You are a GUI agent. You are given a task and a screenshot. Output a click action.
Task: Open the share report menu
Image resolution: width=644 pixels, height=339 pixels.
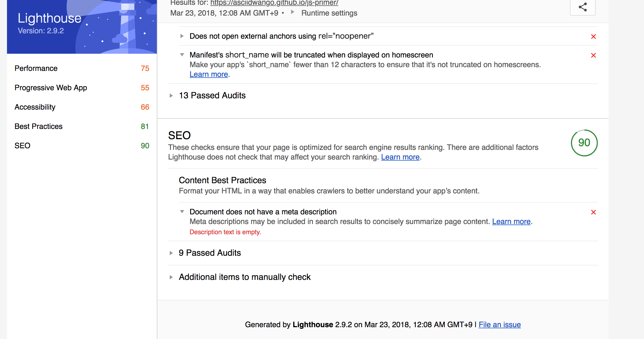(x=582, y=7)
